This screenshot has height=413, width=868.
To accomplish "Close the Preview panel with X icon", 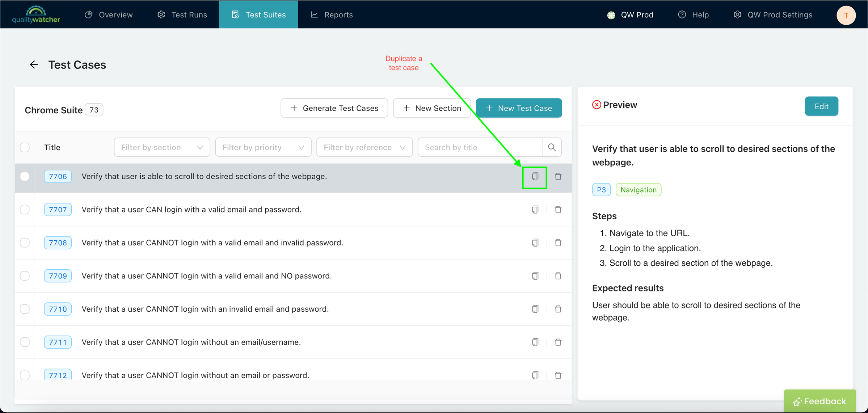I will pos(597,105).
